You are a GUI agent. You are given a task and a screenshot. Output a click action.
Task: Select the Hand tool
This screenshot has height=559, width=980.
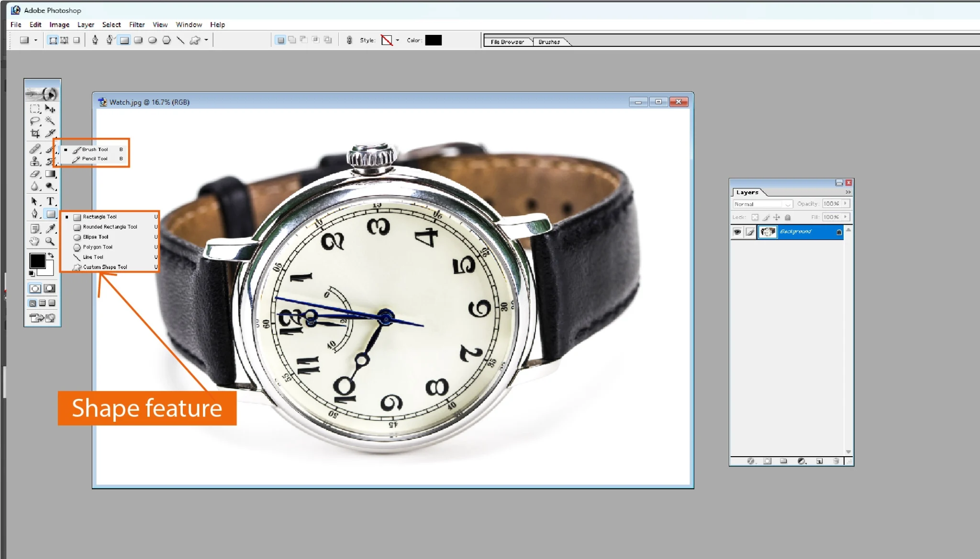35,241
